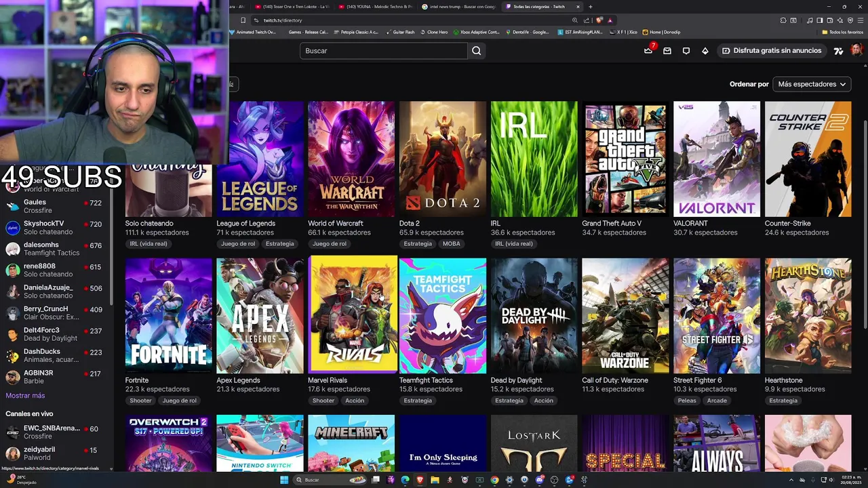Open the Teamfight Tactics category cover
The height and width of the screenshot is (488, 868).
coord(443,316)
